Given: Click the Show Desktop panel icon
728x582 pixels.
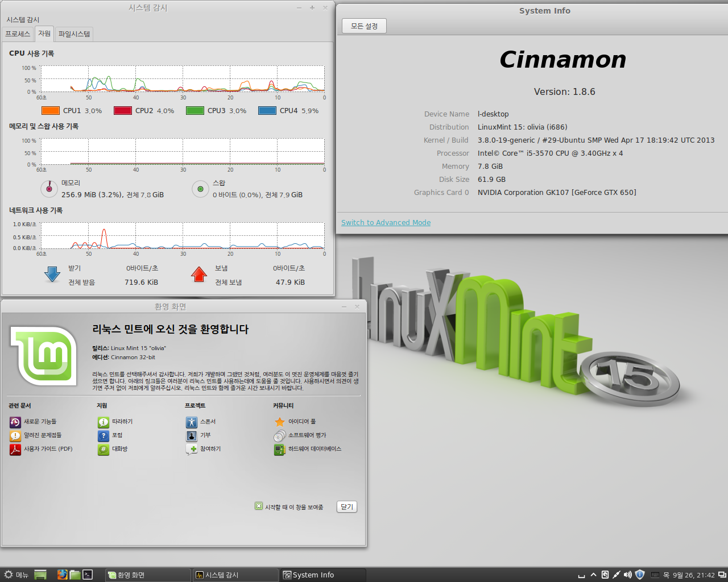Looking at the screenshot, I should point(40,575).
